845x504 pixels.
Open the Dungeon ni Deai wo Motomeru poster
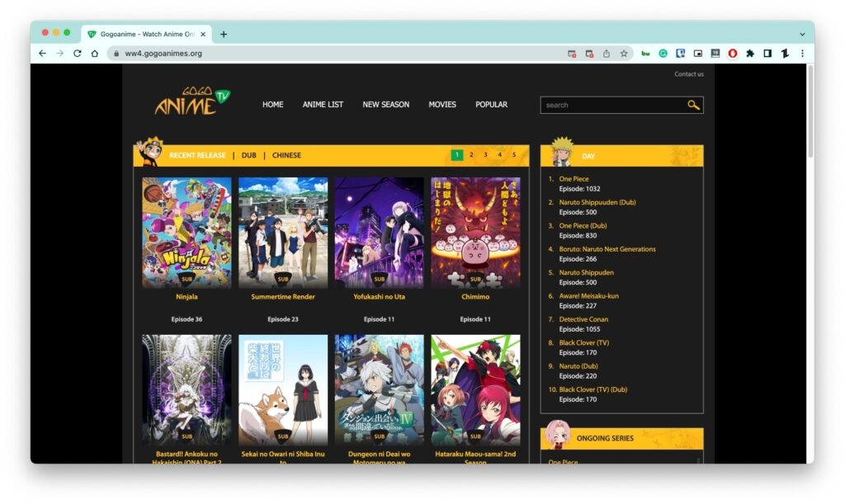pyautogui.click(x=380, y=390)
